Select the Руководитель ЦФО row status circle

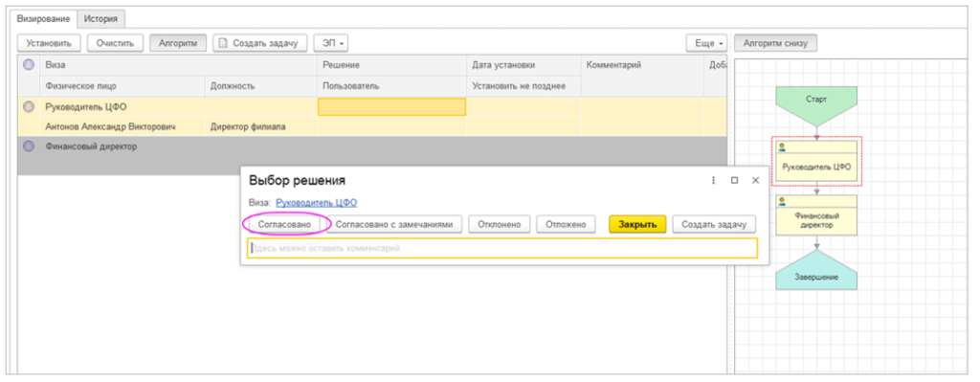28,107
